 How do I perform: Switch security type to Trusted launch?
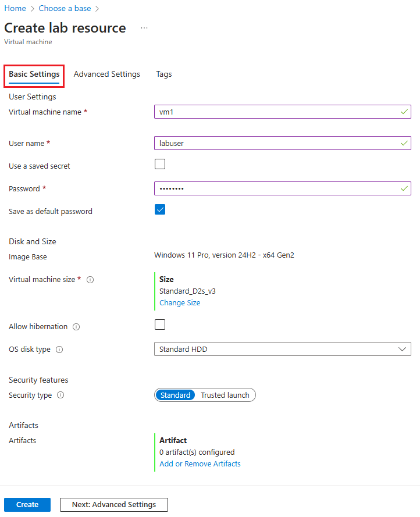[225, 395]
